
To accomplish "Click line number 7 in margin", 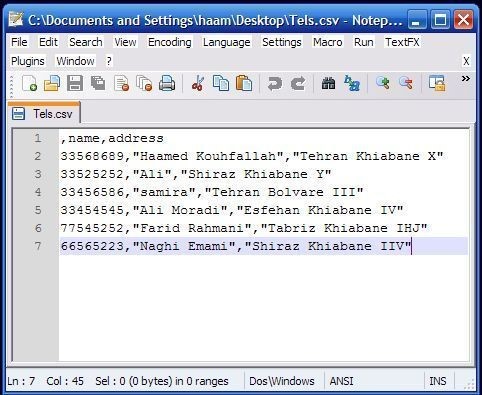I will tap(38, 246).
